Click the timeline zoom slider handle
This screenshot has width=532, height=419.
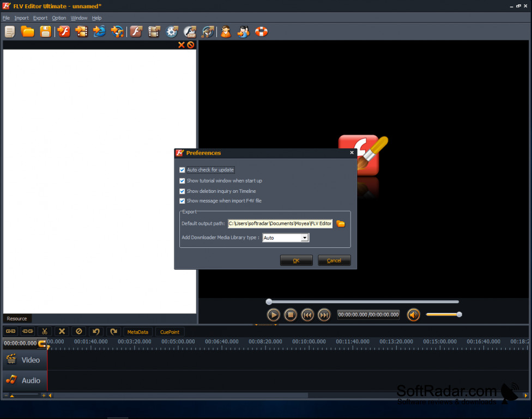[12, 396]
